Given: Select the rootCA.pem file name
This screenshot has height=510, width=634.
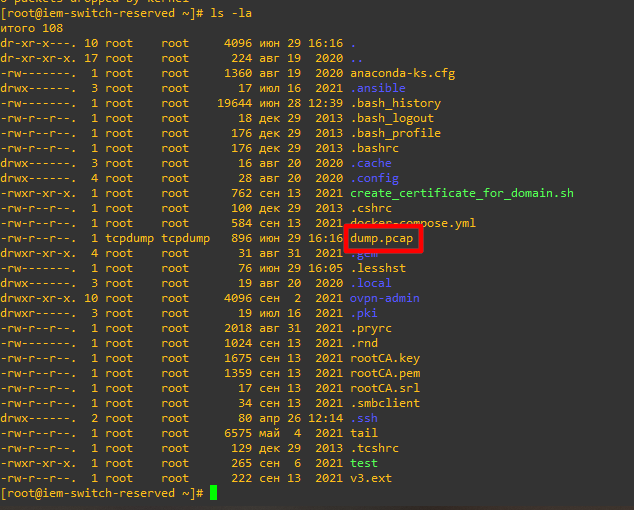Looking at the screenshot, I should click(x=385, y=373).
